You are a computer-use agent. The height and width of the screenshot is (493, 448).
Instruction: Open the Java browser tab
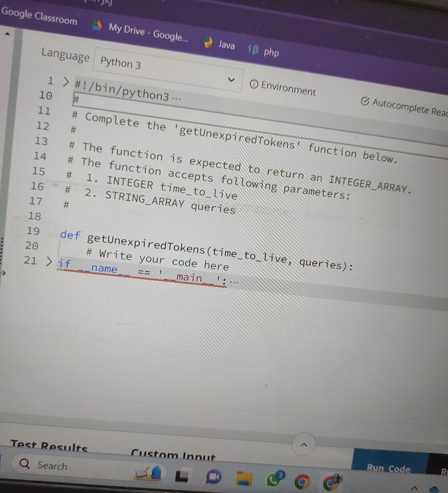226,45
